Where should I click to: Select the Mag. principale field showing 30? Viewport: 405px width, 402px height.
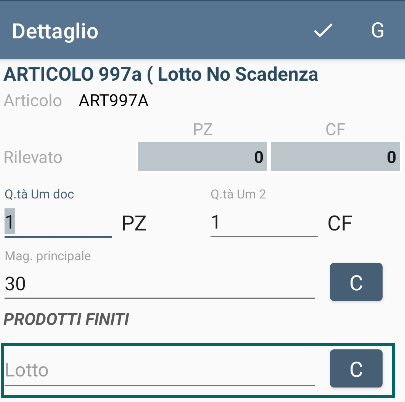tap(160, 283)
